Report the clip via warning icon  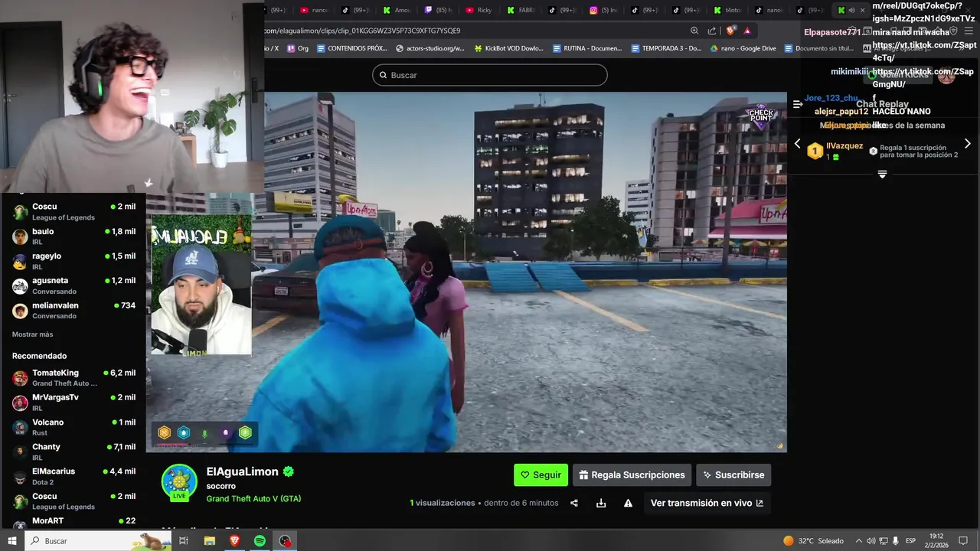coord(628,503)
